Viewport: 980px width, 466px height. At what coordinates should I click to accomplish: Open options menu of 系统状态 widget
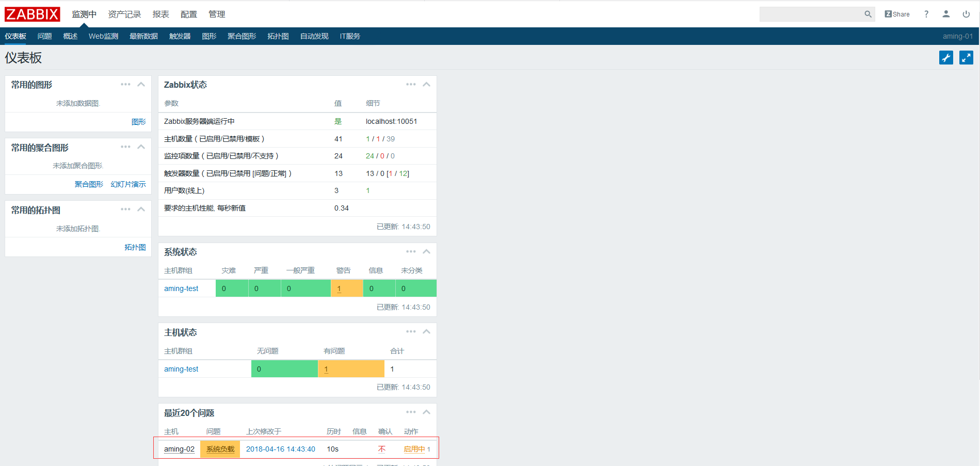click(411, 251)
